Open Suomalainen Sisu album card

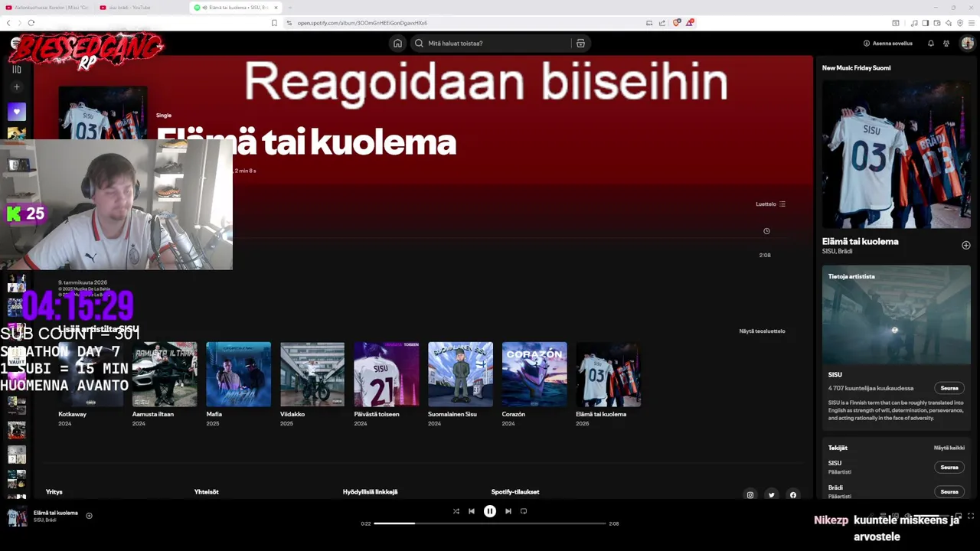(x=460, y=384)
